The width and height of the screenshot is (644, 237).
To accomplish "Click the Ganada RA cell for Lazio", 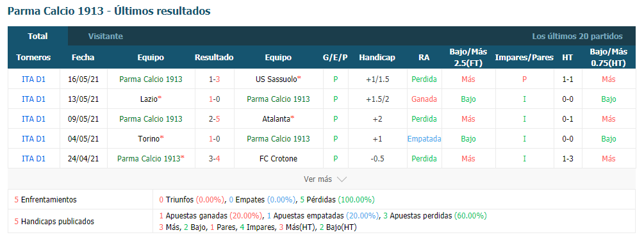I will (x=424, y=99).
